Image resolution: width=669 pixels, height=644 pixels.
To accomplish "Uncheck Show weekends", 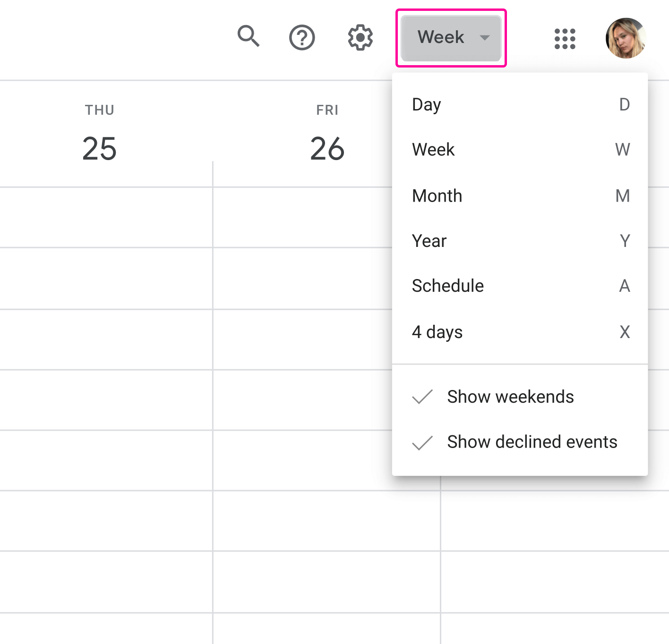I will point(510,397).
